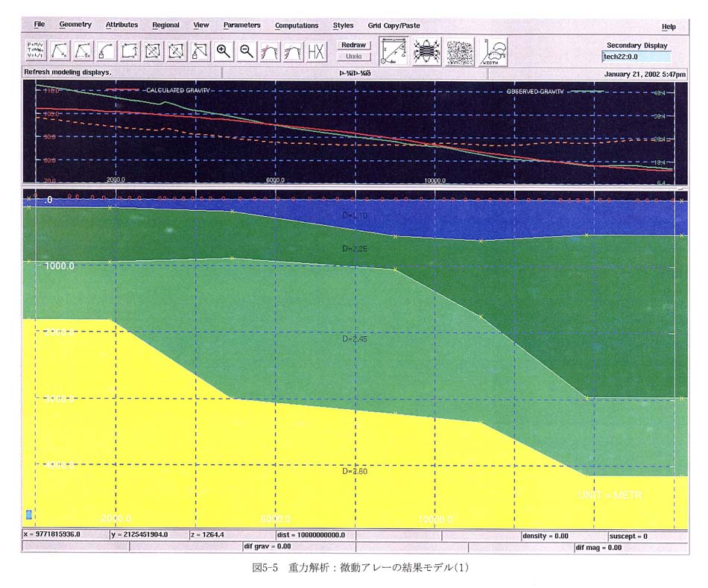Click the dif grav = 0.00 field

click(299, 546)
